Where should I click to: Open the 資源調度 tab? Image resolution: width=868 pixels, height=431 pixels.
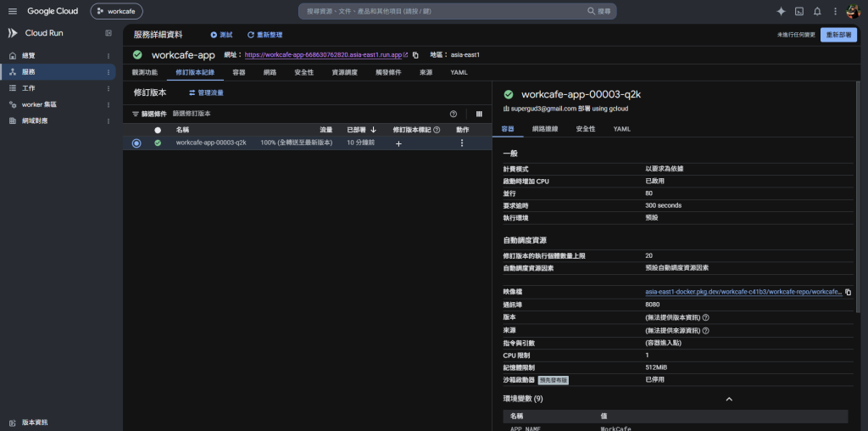[x=344, y=73]
